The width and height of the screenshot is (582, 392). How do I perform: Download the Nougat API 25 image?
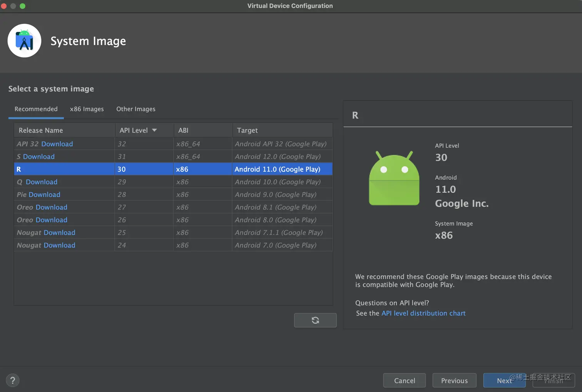pyautogui.click(x=59, y=233)
